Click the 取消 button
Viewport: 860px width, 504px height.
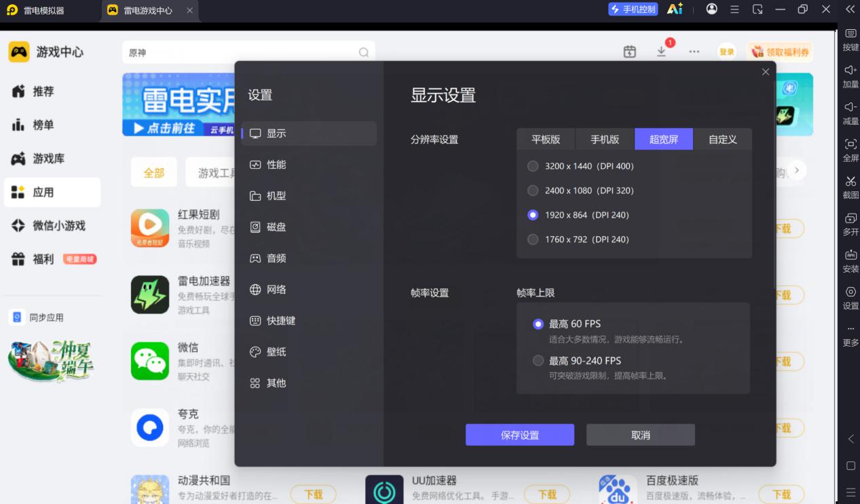click(641, 435)
